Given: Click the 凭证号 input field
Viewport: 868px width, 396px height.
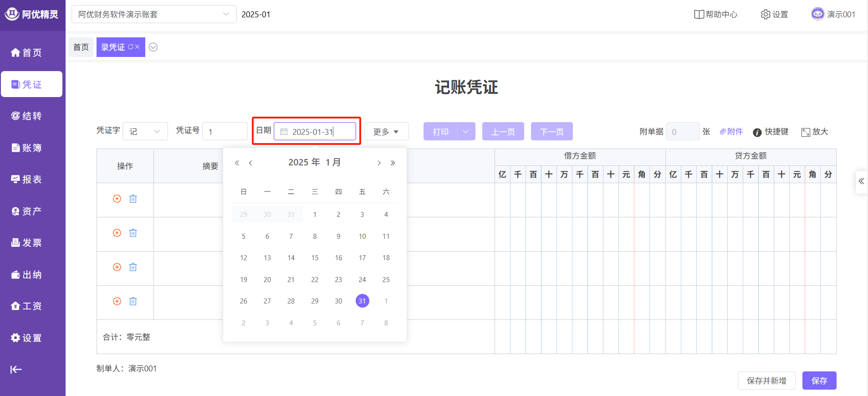Looking at the screenshot, I should coord(225,132).
